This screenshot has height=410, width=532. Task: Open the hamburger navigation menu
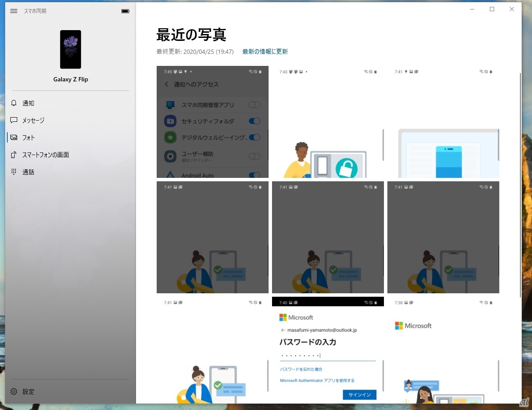click(14, 11)
